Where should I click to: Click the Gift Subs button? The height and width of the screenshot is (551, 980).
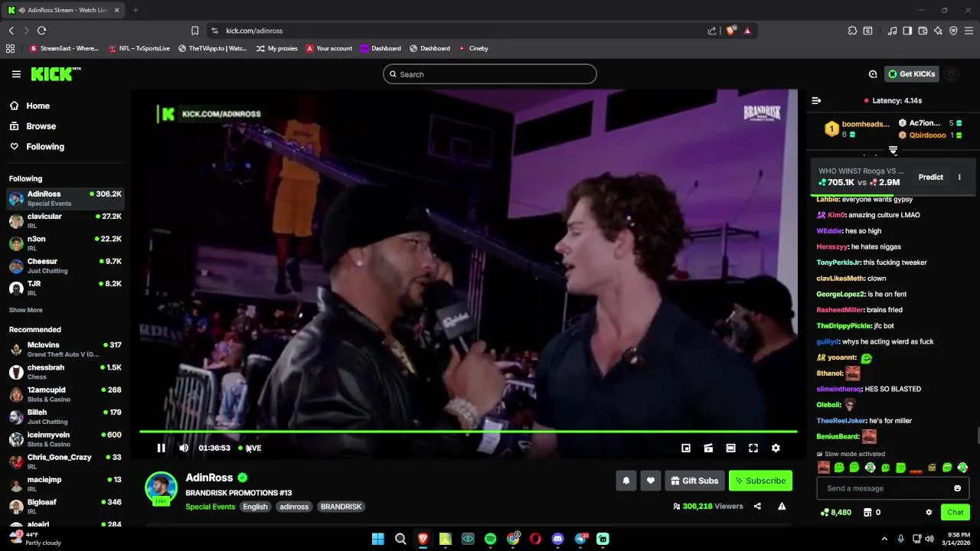click(x=694, y=481)
